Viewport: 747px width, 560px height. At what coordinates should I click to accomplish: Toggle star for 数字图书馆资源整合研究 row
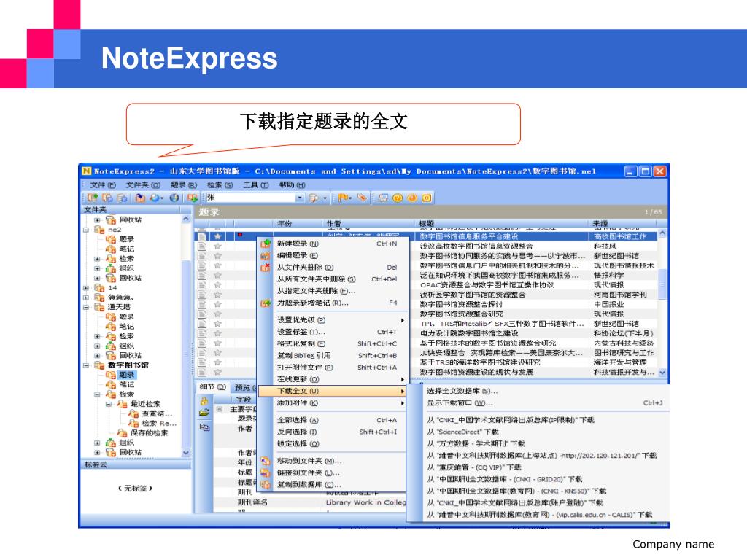[217, 314]
